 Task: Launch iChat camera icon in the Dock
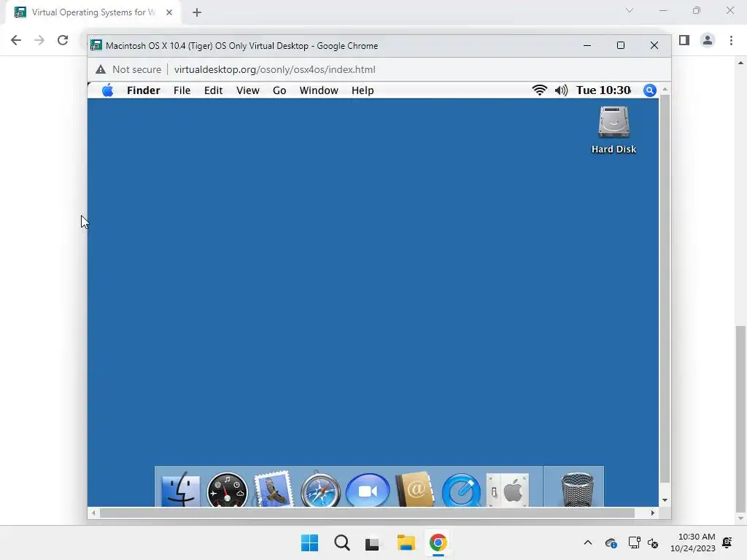coord(368,490)
